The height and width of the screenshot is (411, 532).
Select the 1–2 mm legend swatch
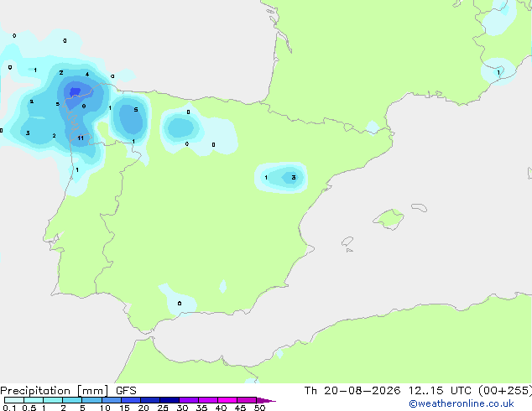tap(53, 400)
